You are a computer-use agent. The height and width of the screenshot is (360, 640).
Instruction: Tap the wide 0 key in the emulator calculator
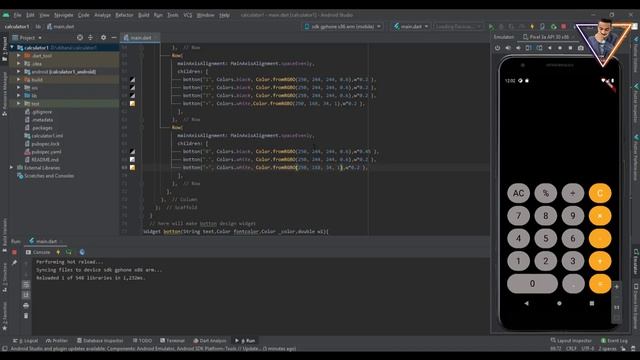532,283
